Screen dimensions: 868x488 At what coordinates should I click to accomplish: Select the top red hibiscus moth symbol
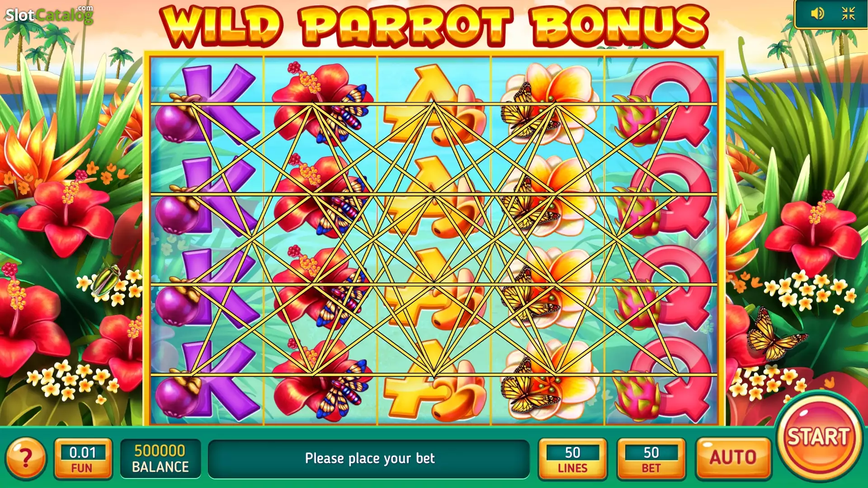[322, 103]
